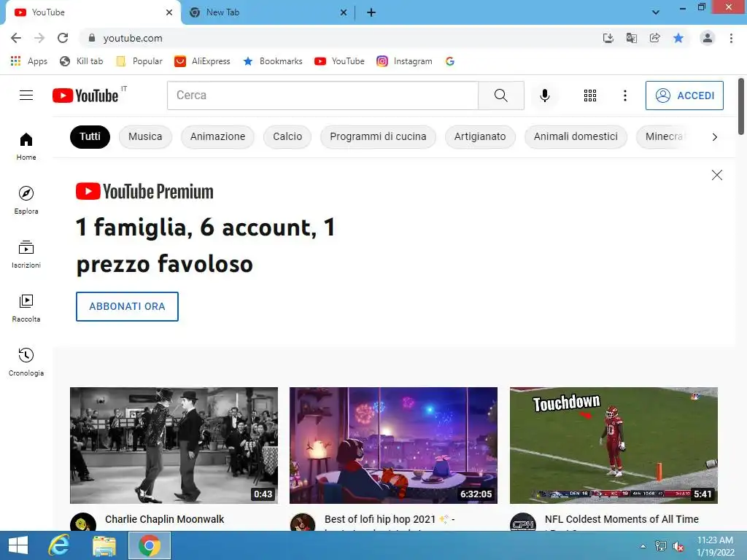Image resolution: width=747 pixels, height=560 pixels.
Task: Open the Chrome profile avatar
Action: pos(707,38)
